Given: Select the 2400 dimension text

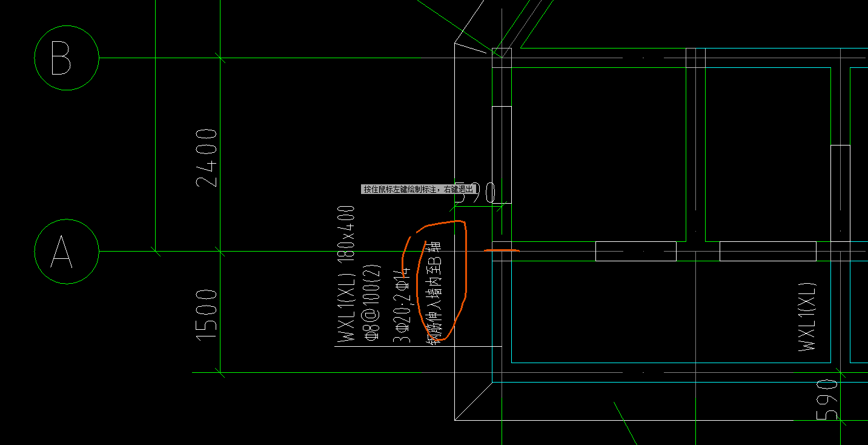Looking at the screenshot, I should (x=207, y=157).
